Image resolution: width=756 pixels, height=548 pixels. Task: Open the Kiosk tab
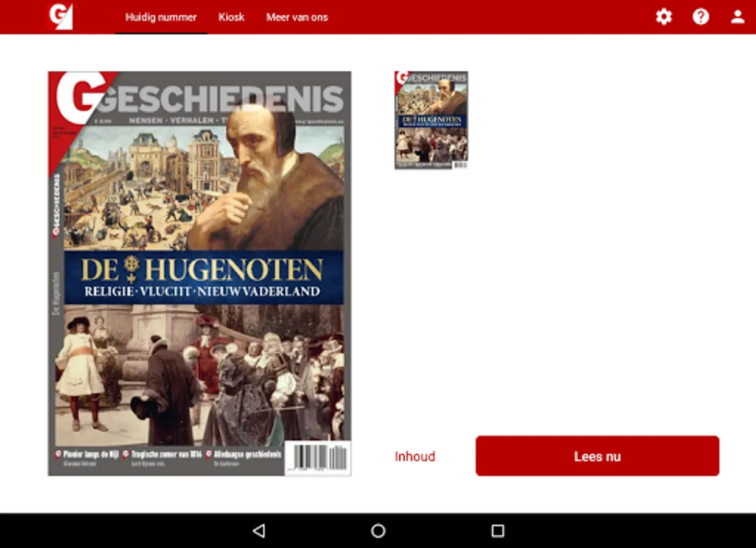(x=231, y=17)
